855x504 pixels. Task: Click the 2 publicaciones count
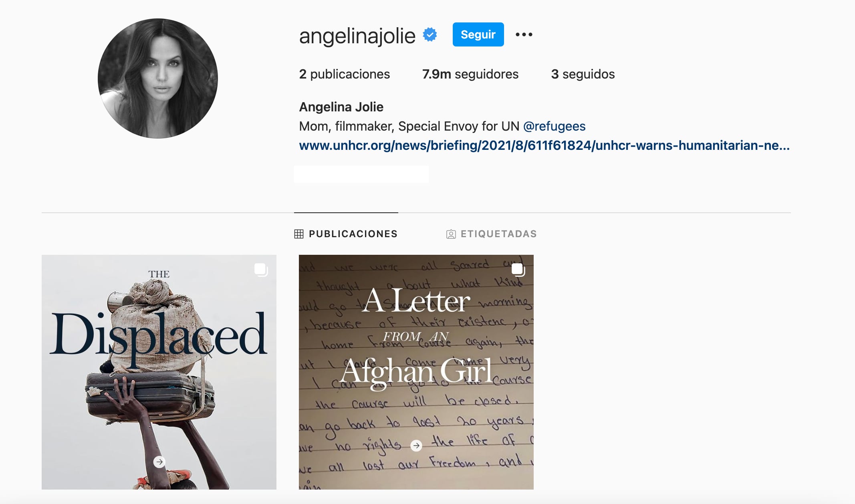[344, 74]
